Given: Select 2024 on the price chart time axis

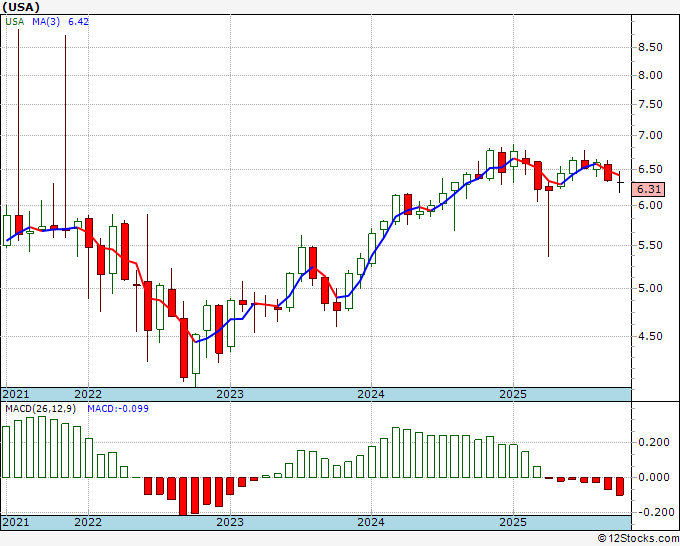Looking at the screenshot, I should point(371,394).
